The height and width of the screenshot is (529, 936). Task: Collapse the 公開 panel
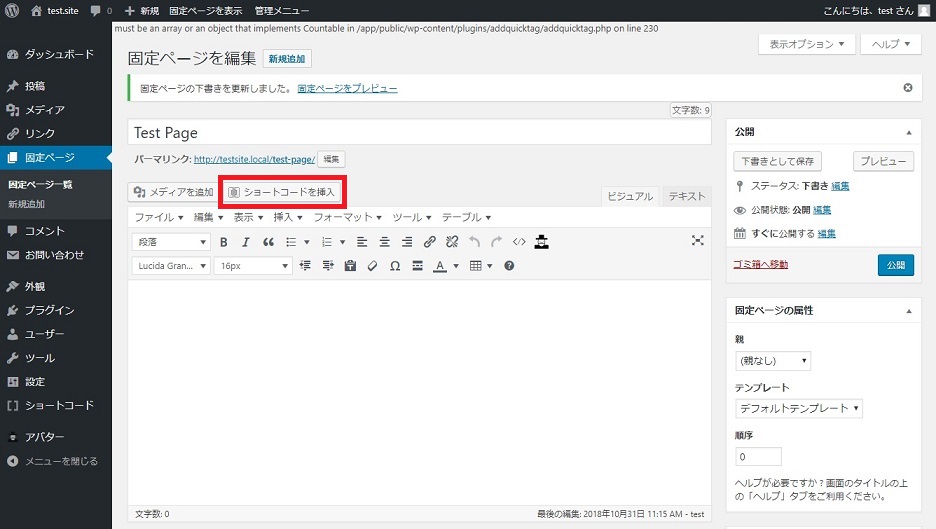[x=908, y=132]
